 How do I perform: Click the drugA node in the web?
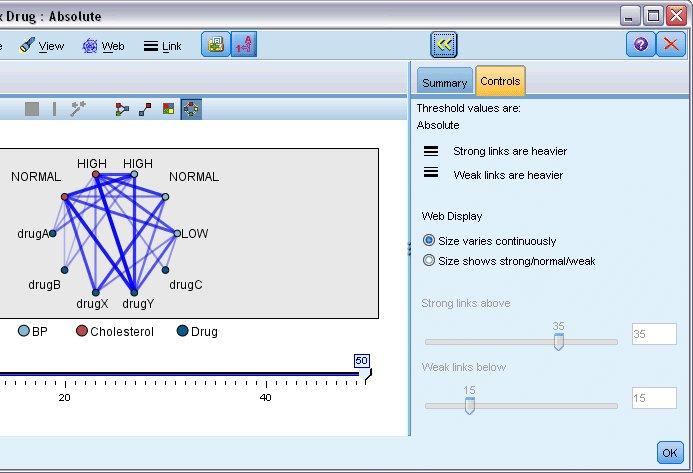(53, 233)
